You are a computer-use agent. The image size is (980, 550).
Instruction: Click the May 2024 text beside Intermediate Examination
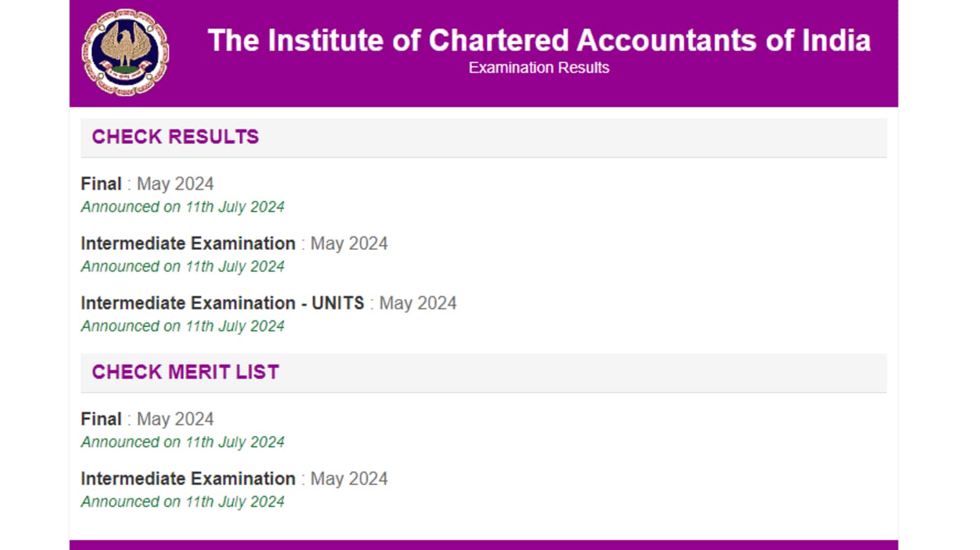click(x=348, y=243)
